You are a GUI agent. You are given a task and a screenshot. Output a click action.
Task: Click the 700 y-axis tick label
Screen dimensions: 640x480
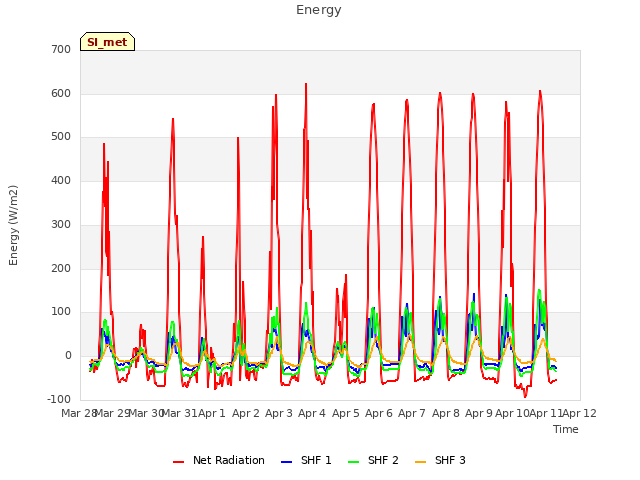(61, 49)
